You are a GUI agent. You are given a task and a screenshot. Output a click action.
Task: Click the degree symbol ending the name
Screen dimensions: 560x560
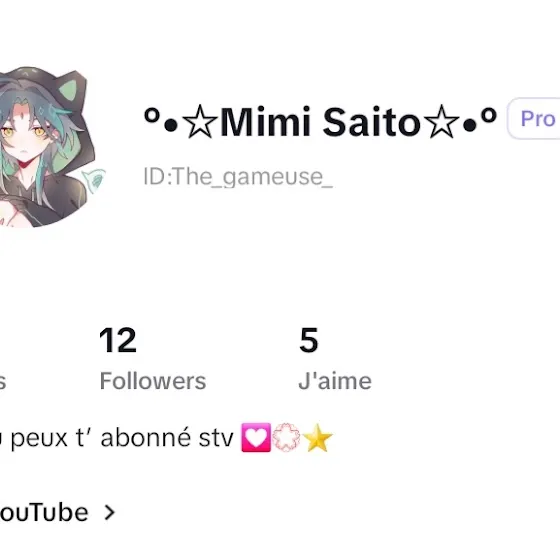(488, 115)
